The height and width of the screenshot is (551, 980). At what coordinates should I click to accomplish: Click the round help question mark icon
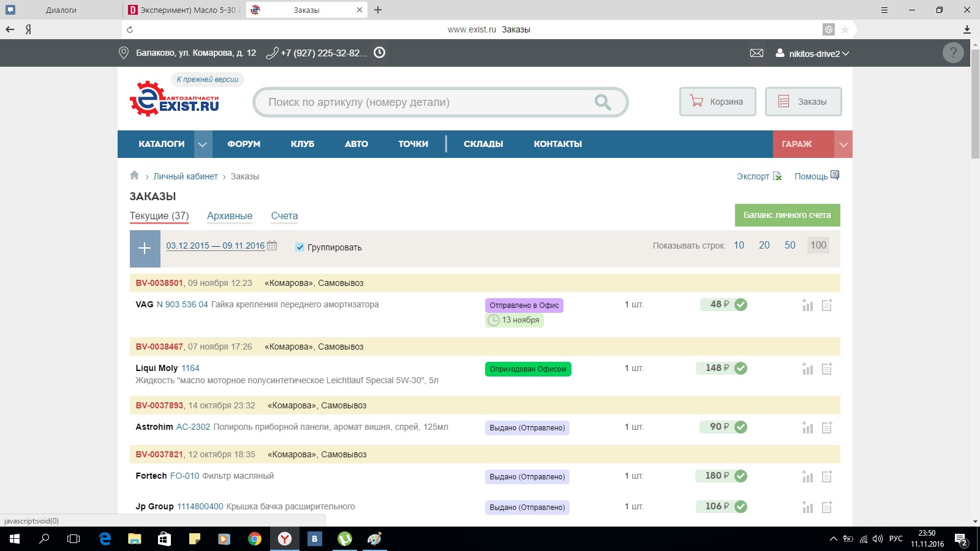pos(953,53)
